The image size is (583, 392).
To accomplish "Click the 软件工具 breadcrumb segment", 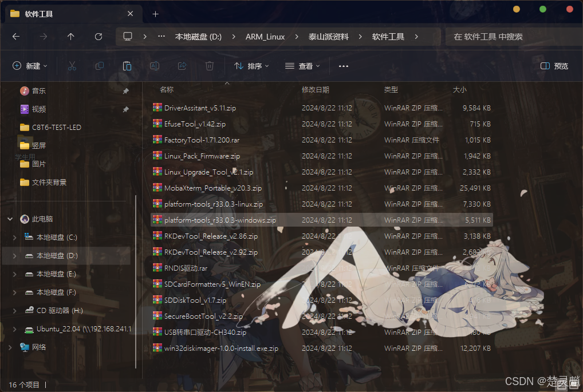I will tap(388, 37).
